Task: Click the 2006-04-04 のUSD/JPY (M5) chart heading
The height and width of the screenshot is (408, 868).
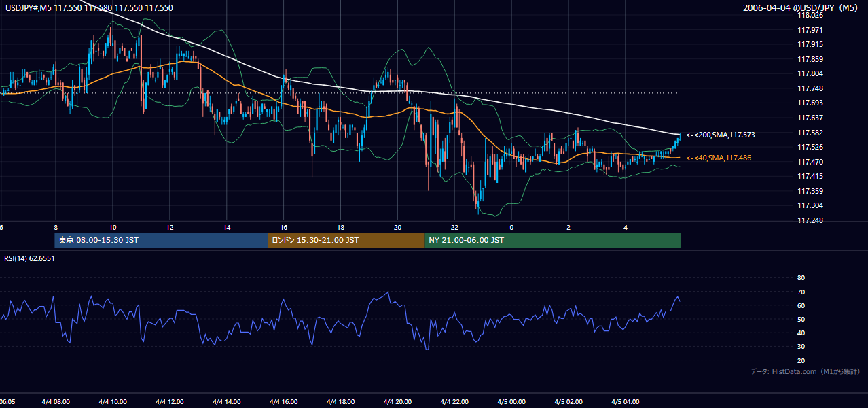Action: 801,8
